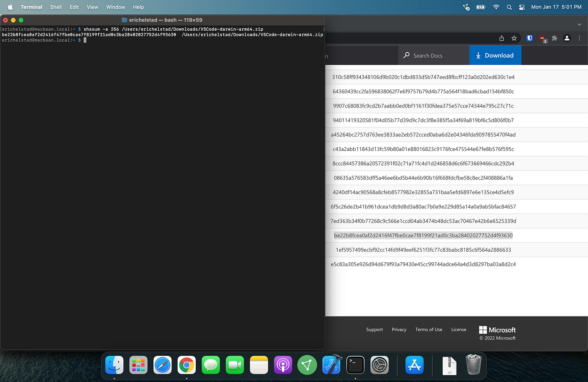
Task: Open the Apple menu
Action: 10,7
